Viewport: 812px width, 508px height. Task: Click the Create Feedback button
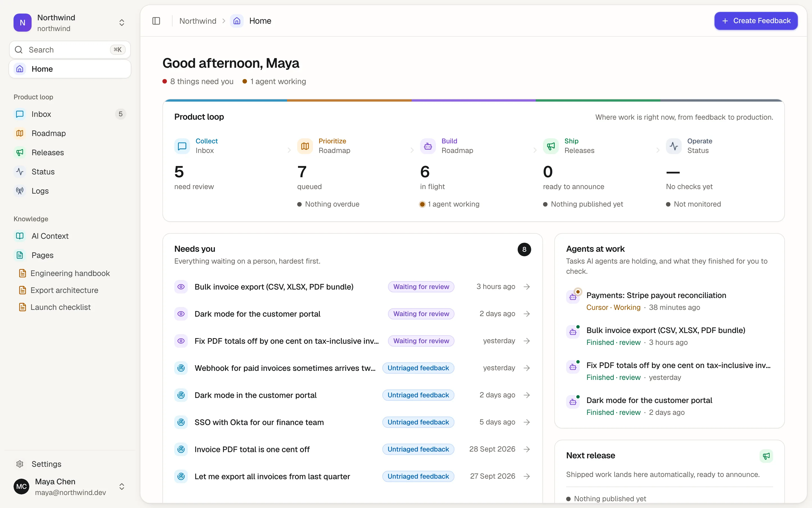click(x=756, y=21)
